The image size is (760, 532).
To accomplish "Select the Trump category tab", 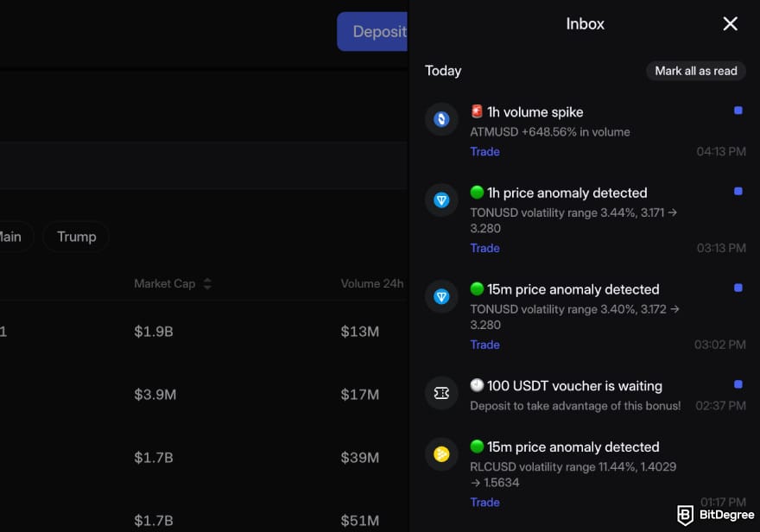I will click(x=76, y=237).
